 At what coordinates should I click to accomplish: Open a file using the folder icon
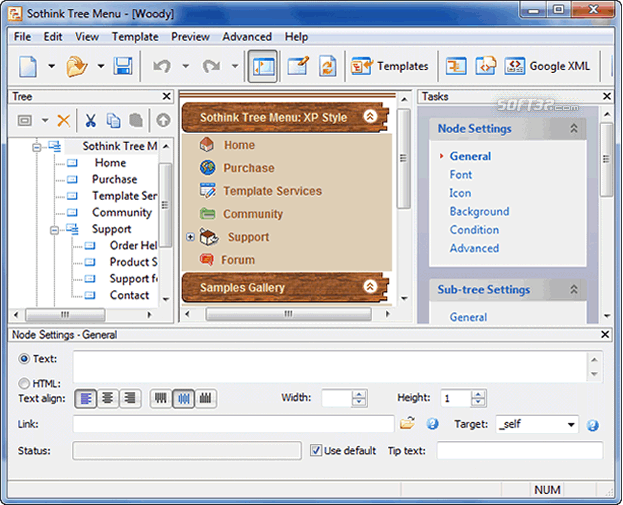coord(77,66)
